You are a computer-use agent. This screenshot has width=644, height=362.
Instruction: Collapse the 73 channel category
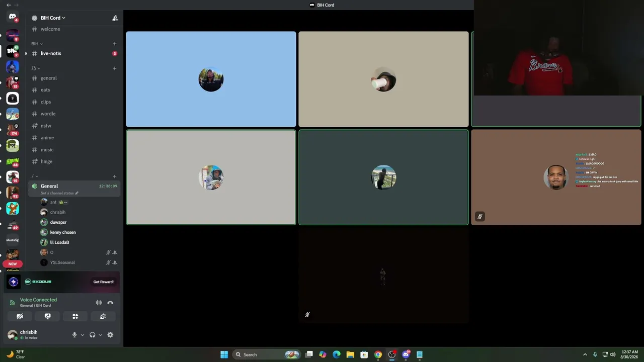click(x=35, y=68)
